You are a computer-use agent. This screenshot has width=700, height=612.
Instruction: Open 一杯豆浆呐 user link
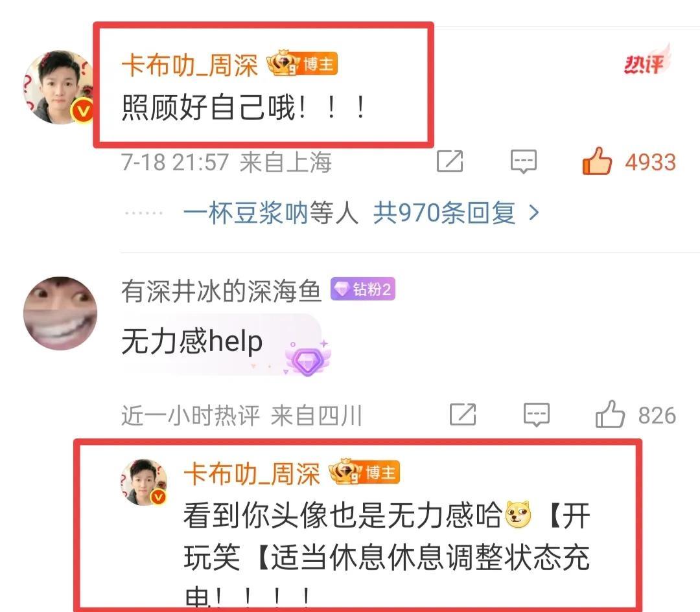point(246,213)
